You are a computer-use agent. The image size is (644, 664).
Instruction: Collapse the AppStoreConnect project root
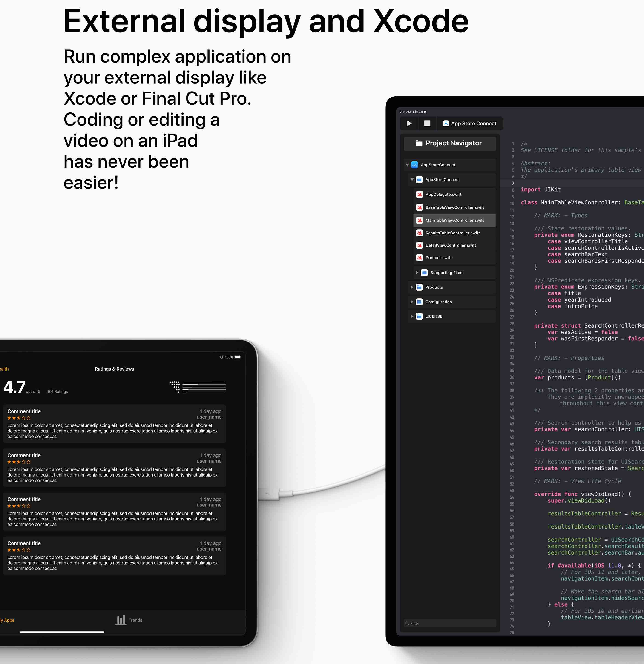coord(407,165)
